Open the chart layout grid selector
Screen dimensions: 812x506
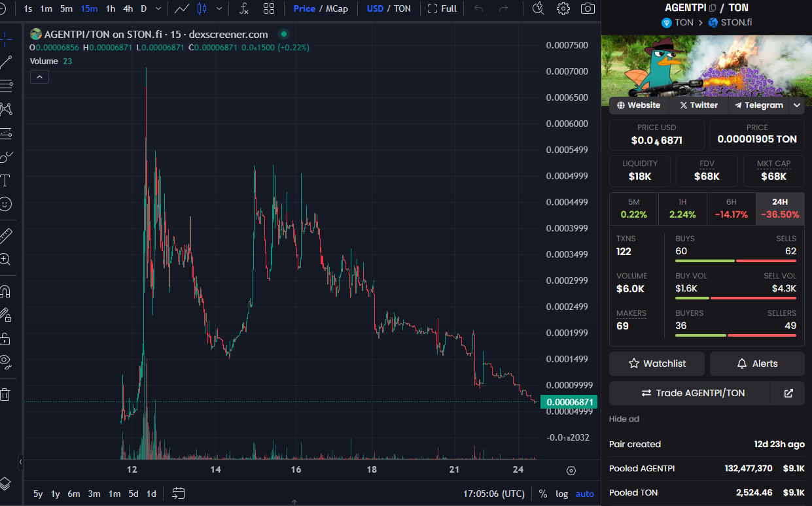(x=269, y=8)
